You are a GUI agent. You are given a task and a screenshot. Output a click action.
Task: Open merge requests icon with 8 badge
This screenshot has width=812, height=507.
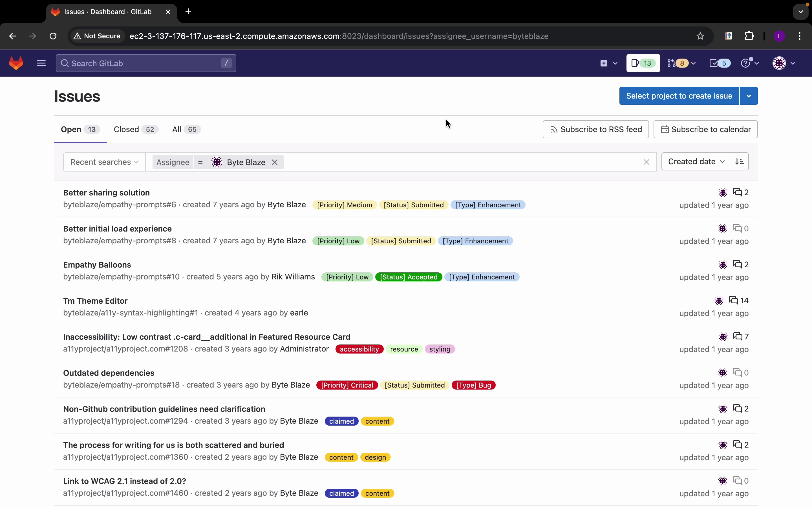click(x=681, y=63)
